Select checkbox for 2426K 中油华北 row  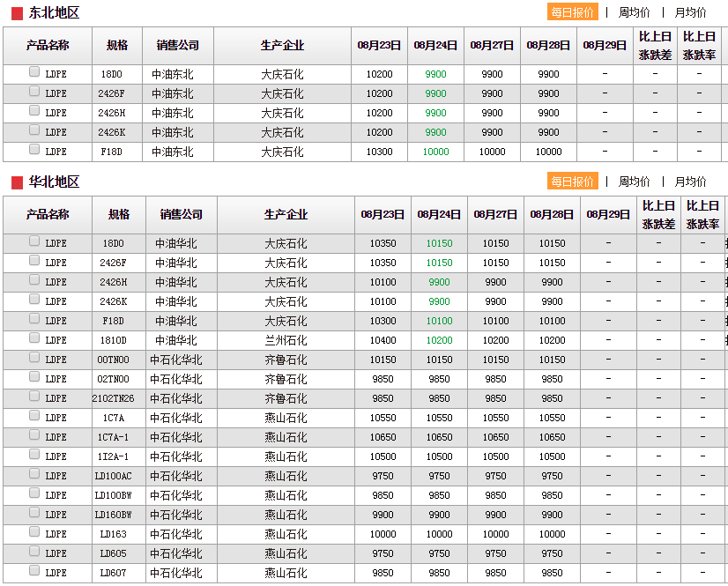(x=33, y=299)
